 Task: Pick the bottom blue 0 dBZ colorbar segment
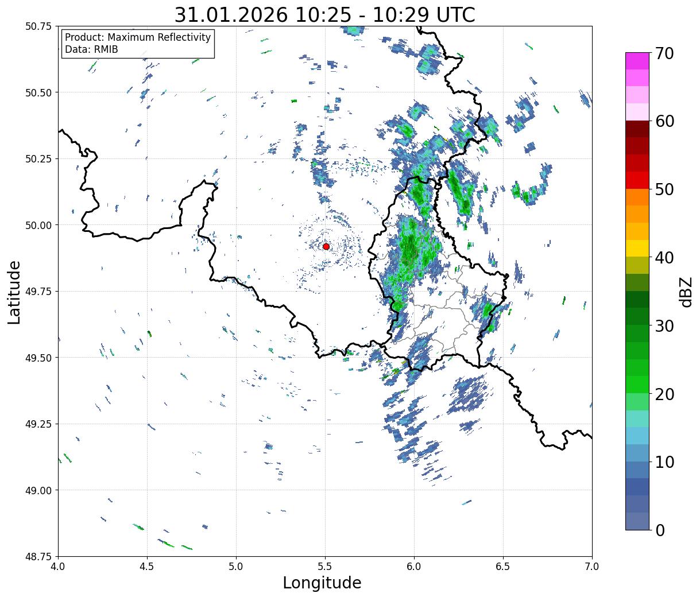pos(637,521)
